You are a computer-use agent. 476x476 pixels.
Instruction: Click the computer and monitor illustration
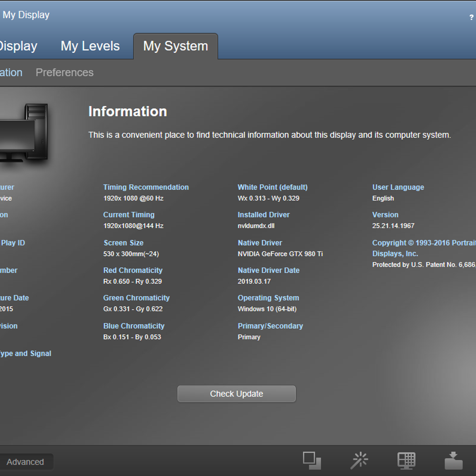point(25,133)
